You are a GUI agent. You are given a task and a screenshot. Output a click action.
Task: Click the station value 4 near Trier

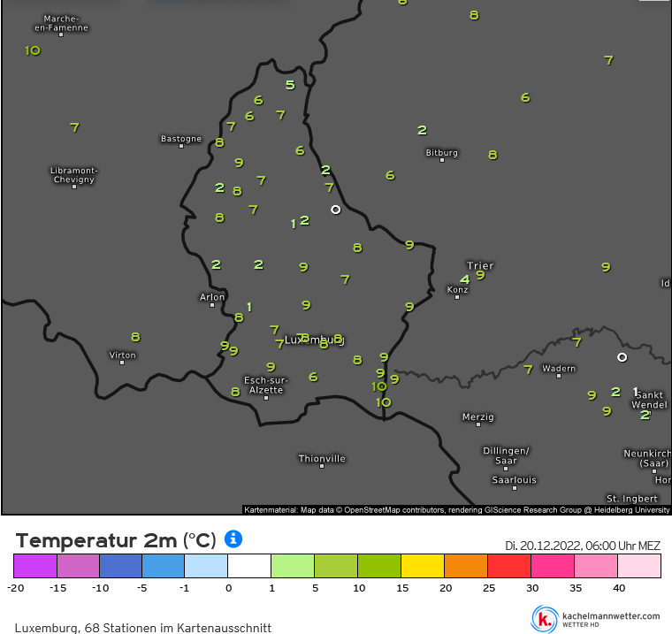[x=465, y=279]
